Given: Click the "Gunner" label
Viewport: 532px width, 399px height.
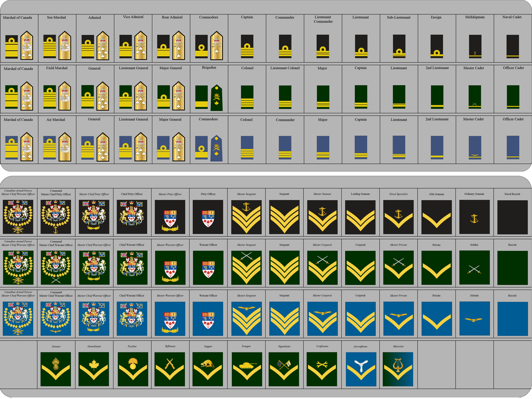Looking at the screenshot, I should (56, 346).
